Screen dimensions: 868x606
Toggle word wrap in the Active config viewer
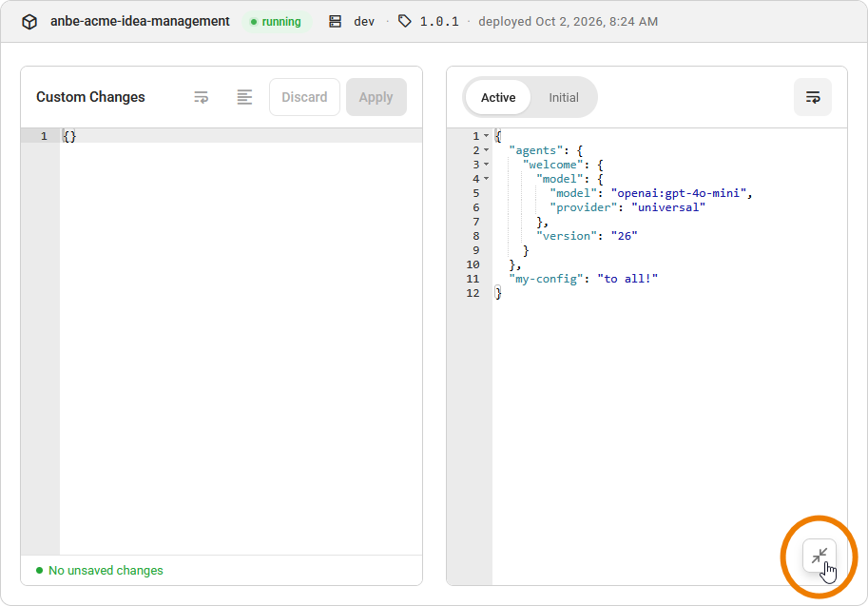(812, 97)
